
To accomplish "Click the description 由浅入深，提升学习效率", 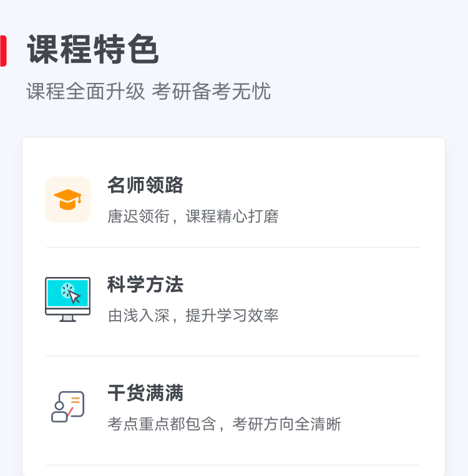I will pyautogui.click(x=193, y=316).
